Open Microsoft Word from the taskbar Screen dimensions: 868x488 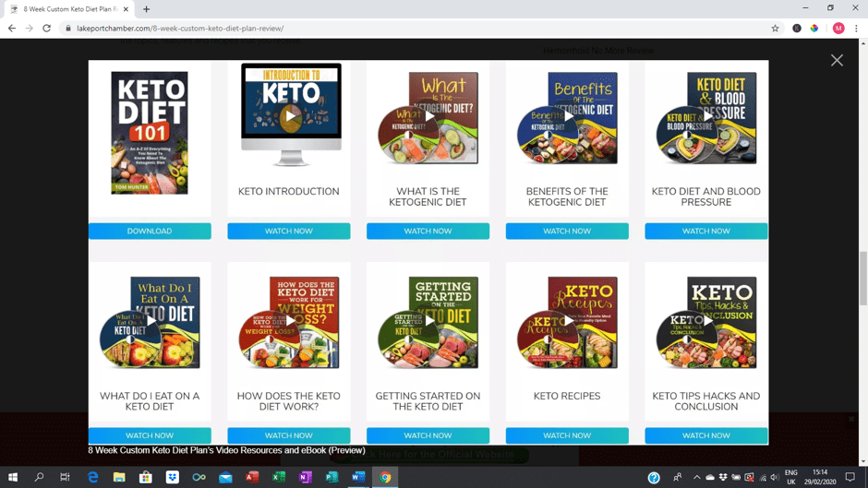(358, 478)
